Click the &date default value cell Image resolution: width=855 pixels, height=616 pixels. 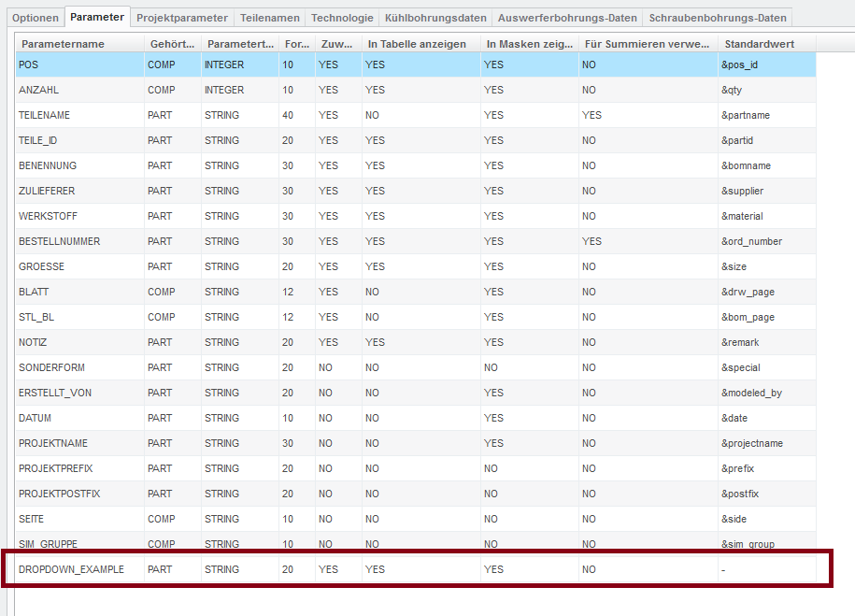point(767,418)
